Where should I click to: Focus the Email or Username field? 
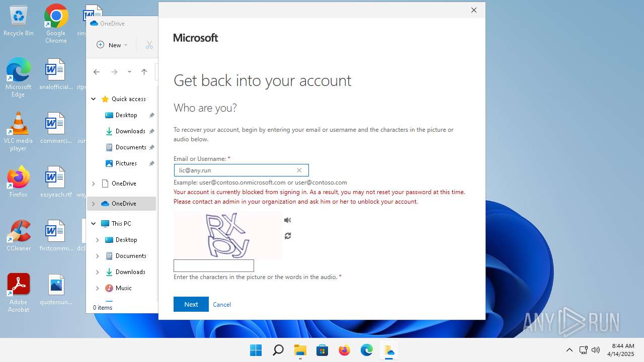click(x=241, y=170)
